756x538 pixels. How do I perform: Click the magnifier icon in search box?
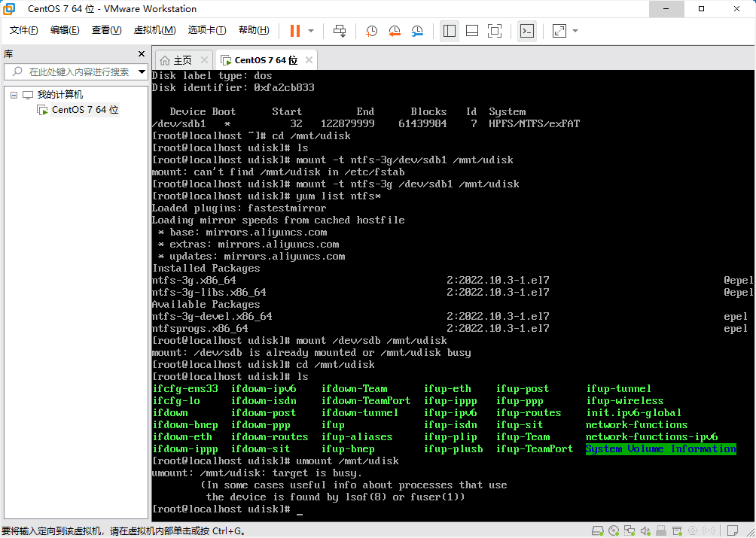click(17, 71)
